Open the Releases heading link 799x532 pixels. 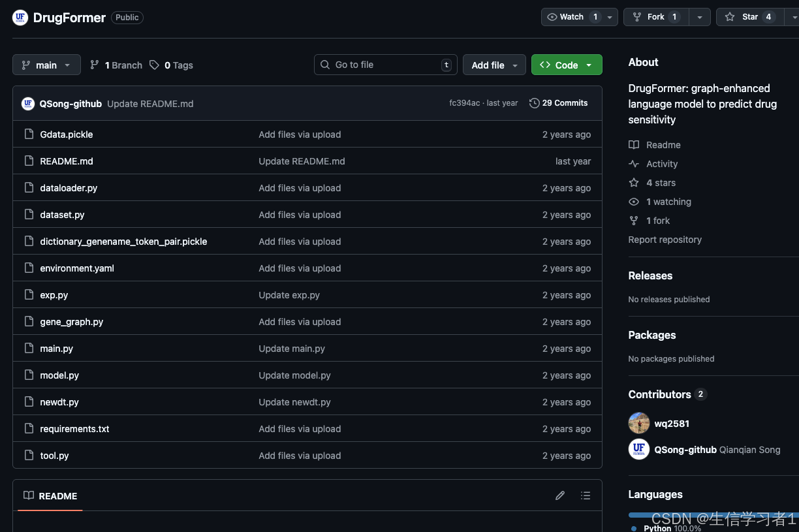pos(650,275)
